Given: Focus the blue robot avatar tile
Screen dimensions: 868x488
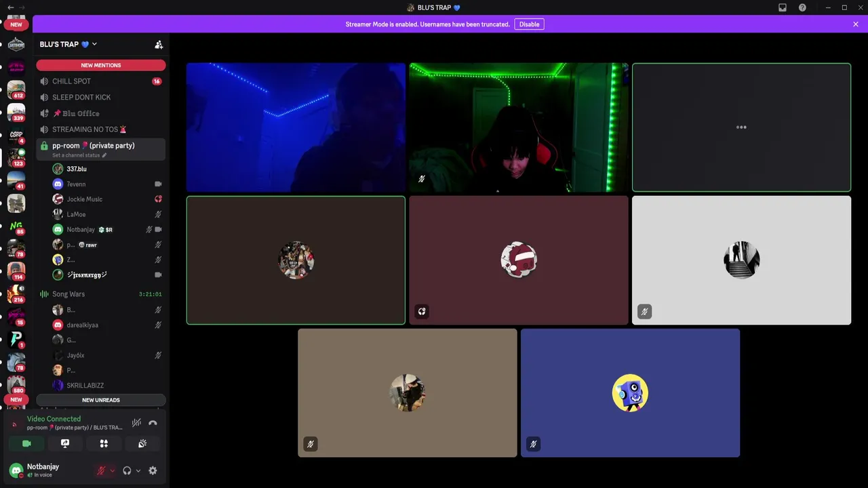Looking at the screenshot, I should point(630,393).
